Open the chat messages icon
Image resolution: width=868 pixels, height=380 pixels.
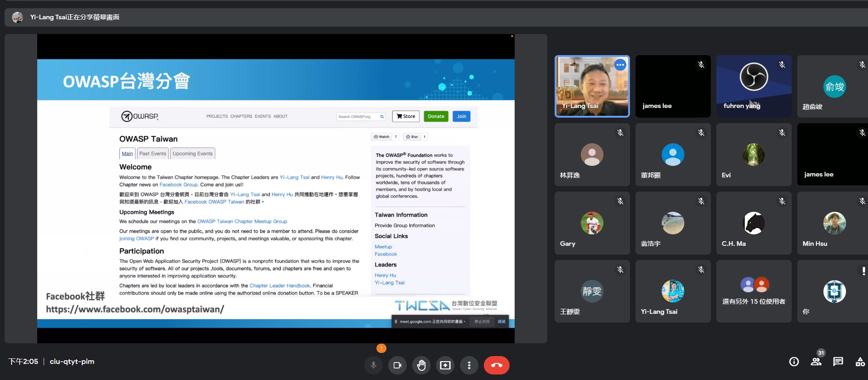pyautogui.click(x=838, y=362)
